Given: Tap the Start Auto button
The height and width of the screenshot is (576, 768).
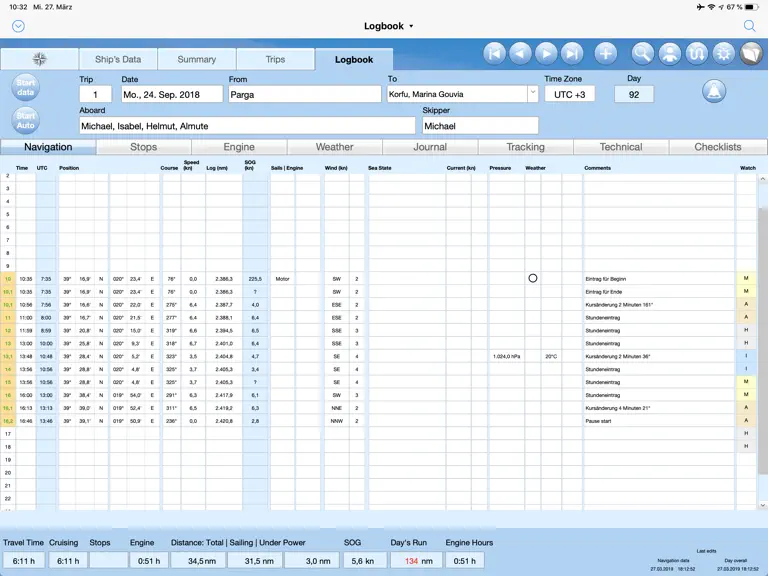Looking at the screenshot, I should tap(25, 120).
